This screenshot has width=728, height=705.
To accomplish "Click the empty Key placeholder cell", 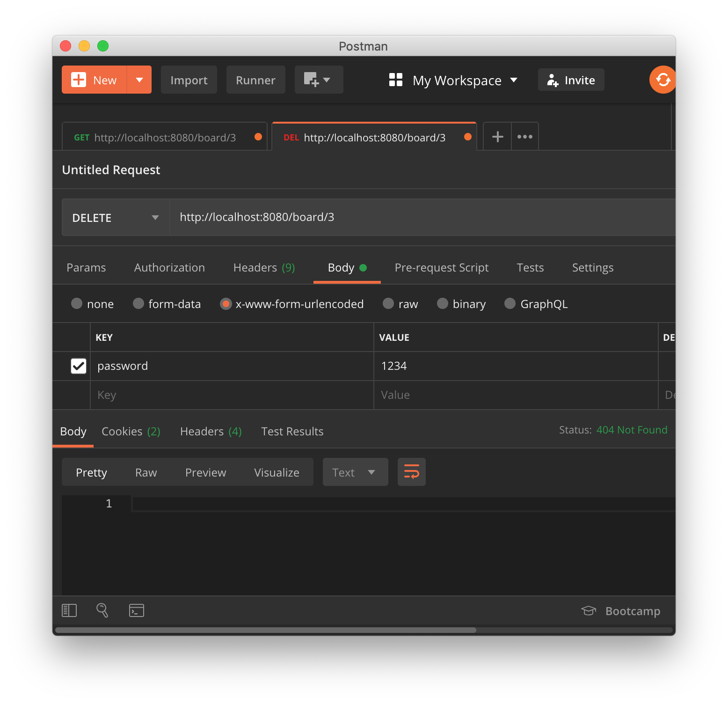I will 232,395.
